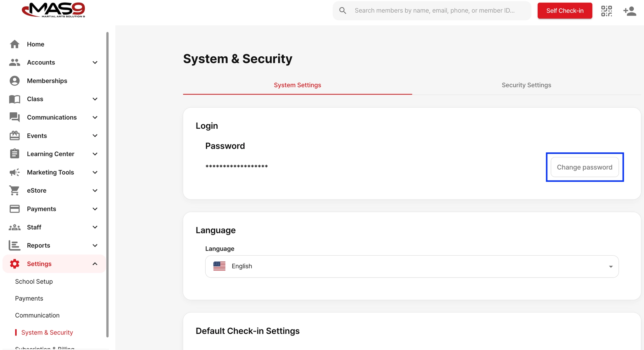Select the Home icon in sidebar
The image size is (644, 350).
[x=14, y=44]
